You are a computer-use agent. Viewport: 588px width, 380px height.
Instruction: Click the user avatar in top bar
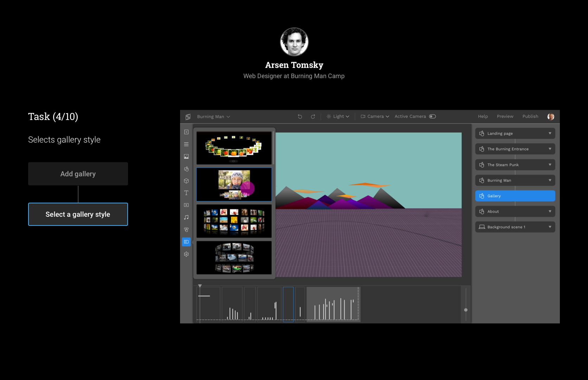point(551,116)
